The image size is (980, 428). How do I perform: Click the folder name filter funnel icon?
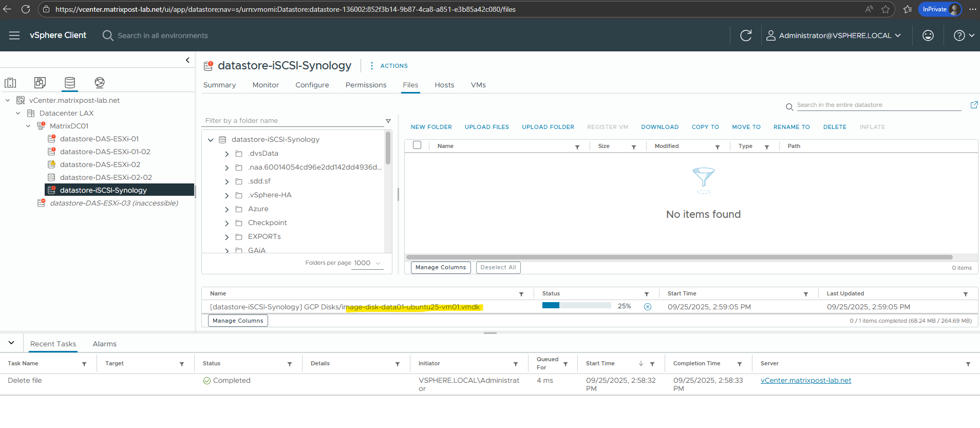click(x=388, y=121)
